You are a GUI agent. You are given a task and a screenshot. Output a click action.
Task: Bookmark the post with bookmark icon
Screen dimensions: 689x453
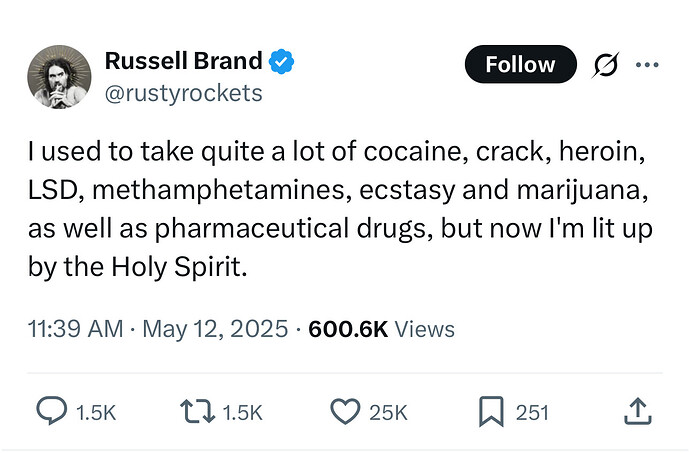(491, 411)
